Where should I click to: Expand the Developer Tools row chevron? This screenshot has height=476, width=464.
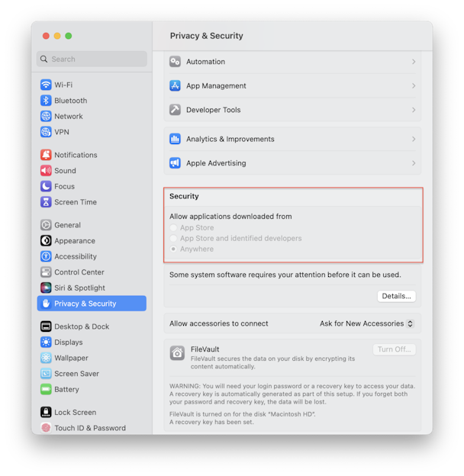414,110
